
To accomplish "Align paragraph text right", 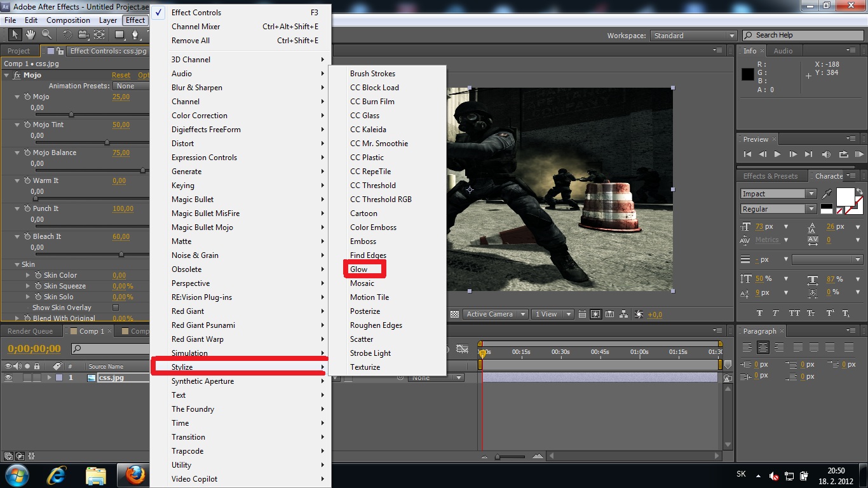I will (779, 348).
